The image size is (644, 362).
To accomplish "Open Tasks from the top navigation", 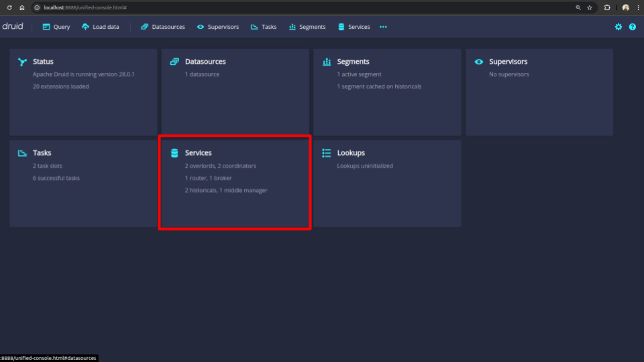I will pyautogui.click(x=263, y=27).
